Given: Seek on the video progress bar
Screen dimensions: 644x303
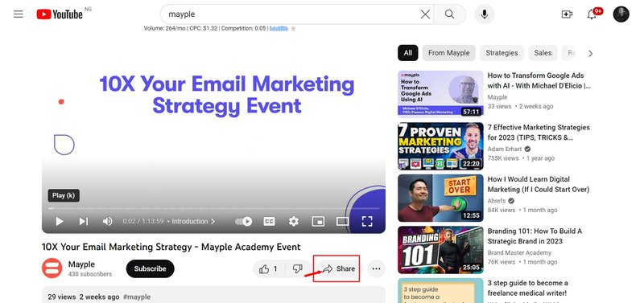Looking at the screenshot, I should [x=213, y=209].
